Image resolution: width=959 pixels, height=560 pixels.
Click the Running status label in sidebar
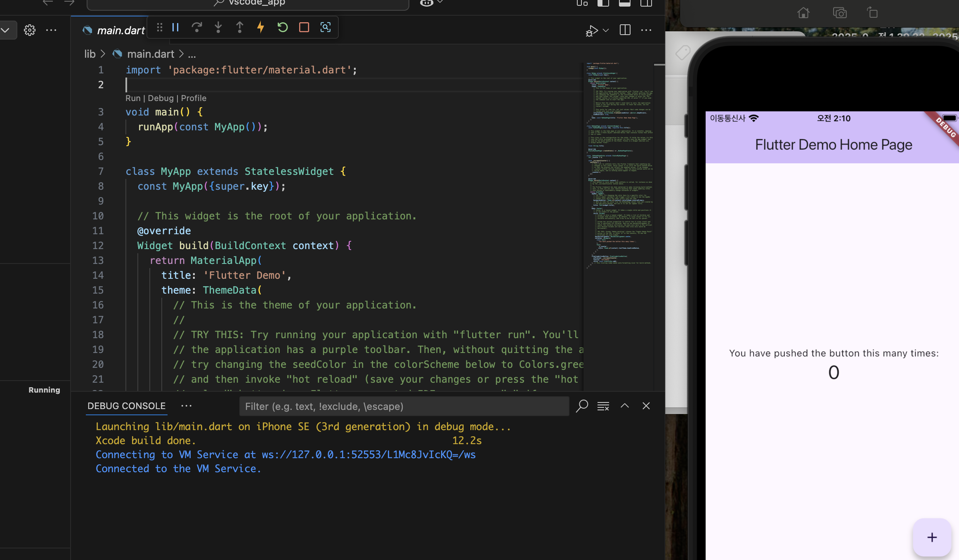pos(44,390)
